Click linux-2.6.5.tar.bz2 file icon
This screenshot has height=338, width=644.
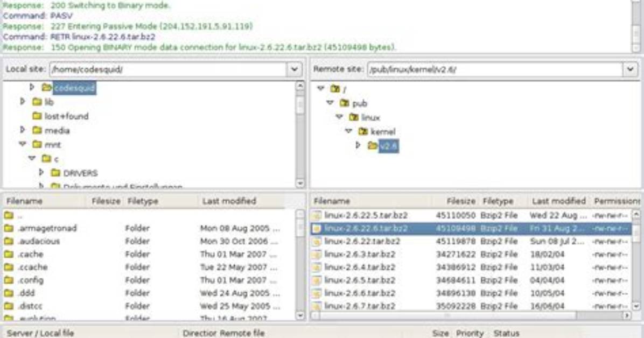pos(316,280)
